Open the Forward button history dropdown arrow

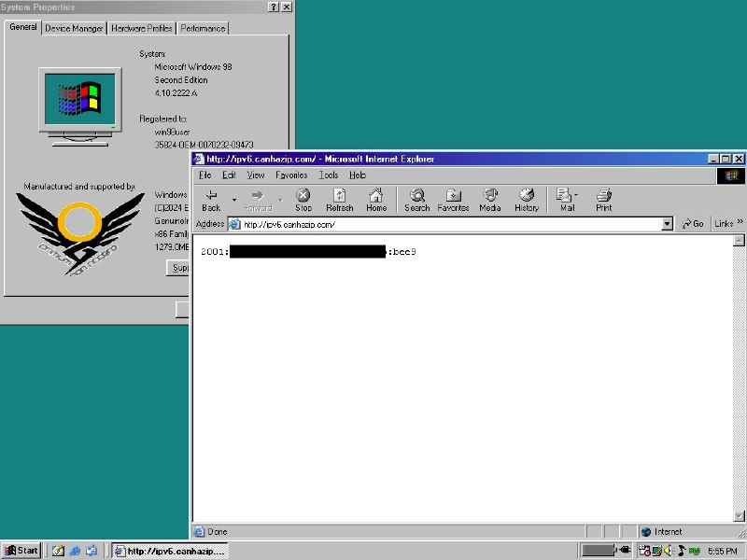click(280, 200)
